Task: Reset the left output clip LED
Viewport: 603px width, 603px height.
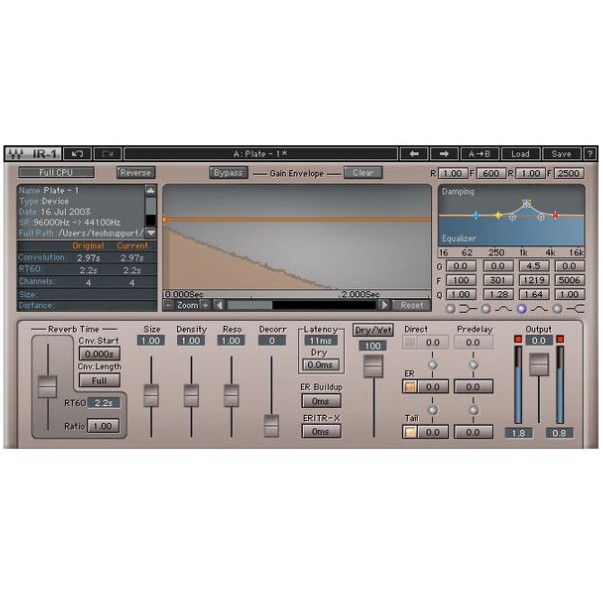Action: pos(518,339)
